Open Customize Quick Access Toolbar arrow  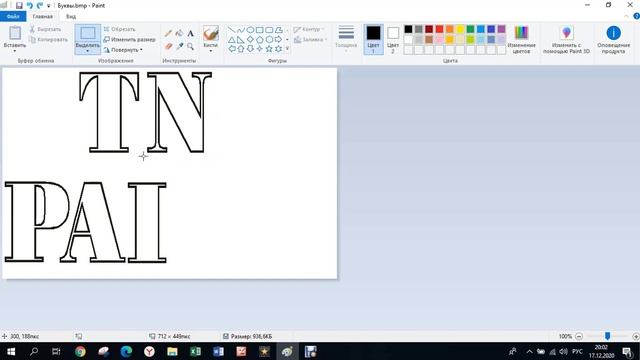pos(49,6)
